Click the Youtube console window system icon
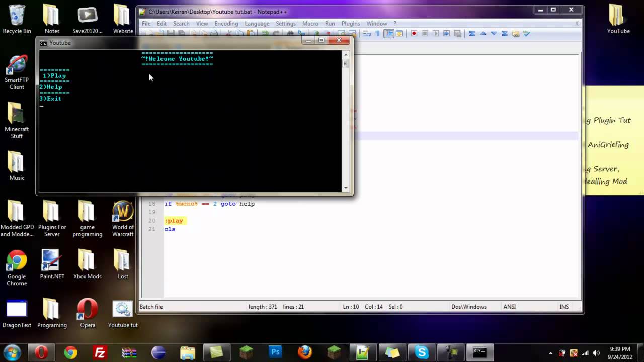The height and width of the screenshot is (362, 644). tap(44, 43)
